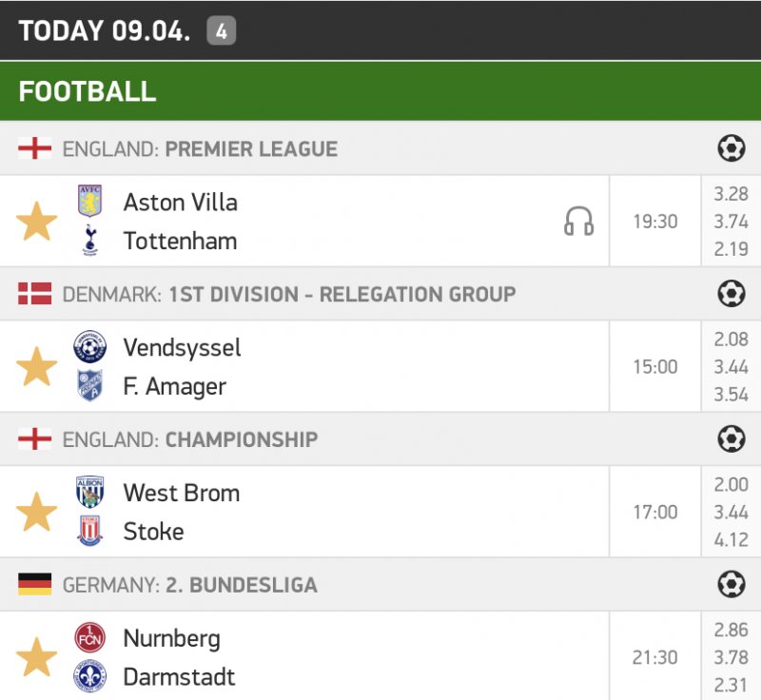
Task: Select 3.28 odds for Aston Villa
Action: pyautogui.click(x=731, y=195)
